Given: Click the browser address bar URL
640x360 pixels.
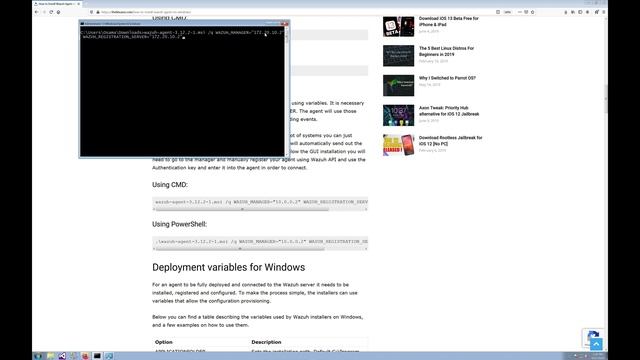Looking at the screenshot, I should (146, 12).
